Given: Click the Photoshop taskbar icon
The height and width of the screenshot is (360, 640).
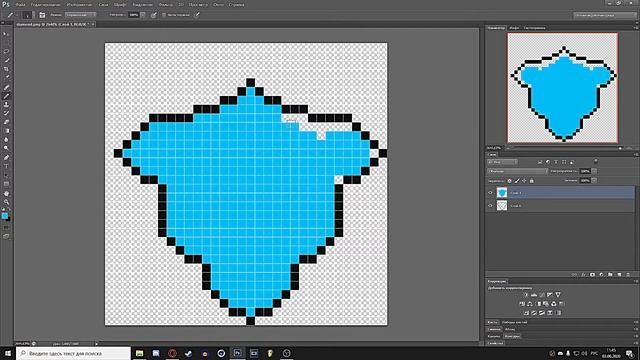Looking at the screenshot, I should (238, 353).
